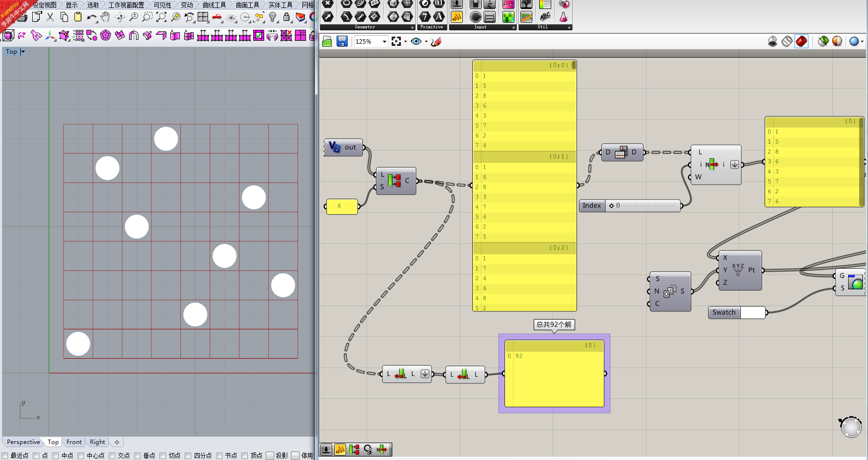Switch to the Front viewport tab
Image resolution: width=868 pixels, height=460 pixels.
click(74, 442)
